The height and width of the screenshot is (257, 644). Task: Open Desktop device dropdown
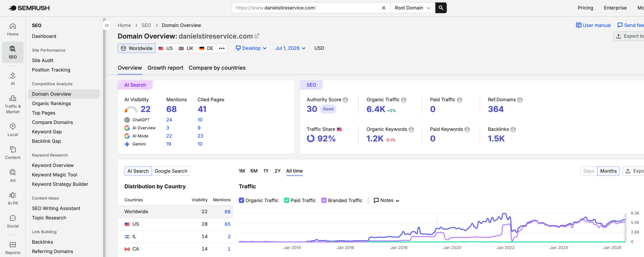pos(251,48)
